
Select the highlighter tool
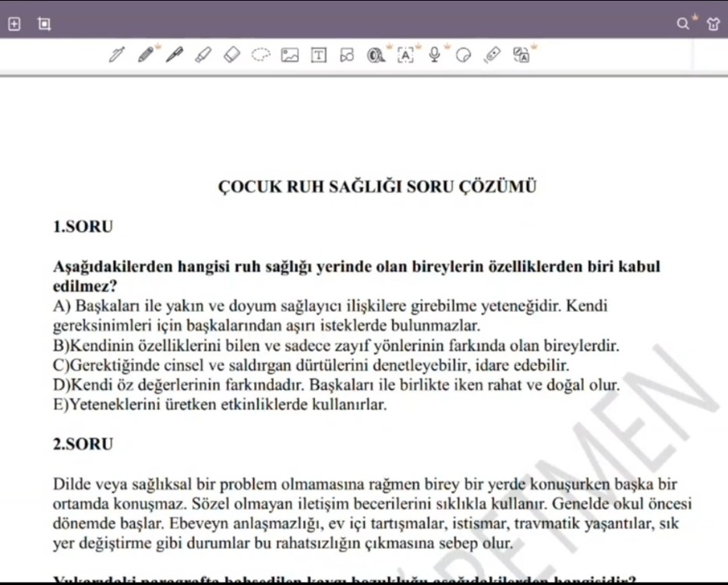[x=203, y=55]
